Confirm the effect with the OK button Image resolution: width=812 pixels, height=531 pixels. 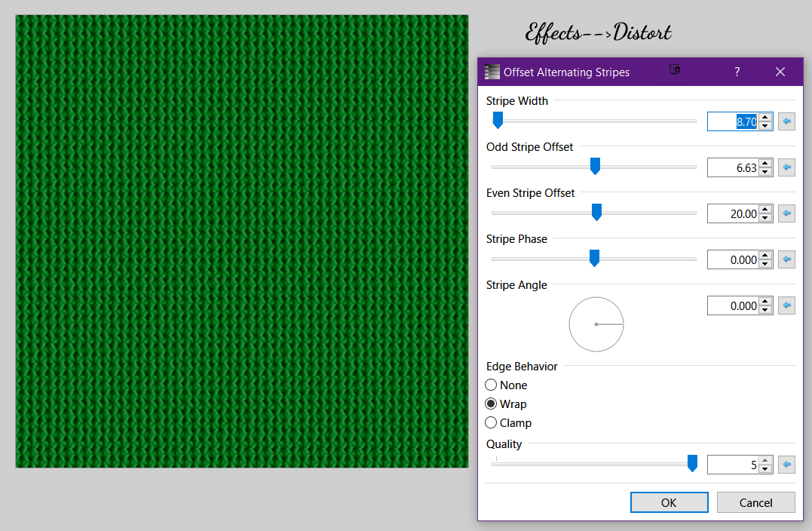click(669, 502)
